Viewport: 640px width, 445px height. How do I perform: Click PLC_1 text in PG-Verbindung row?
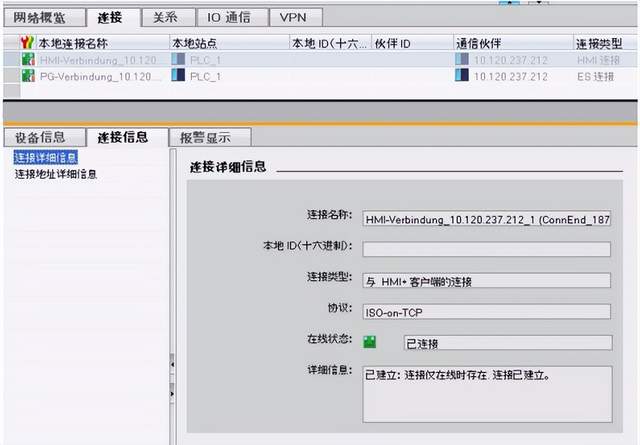205,76
